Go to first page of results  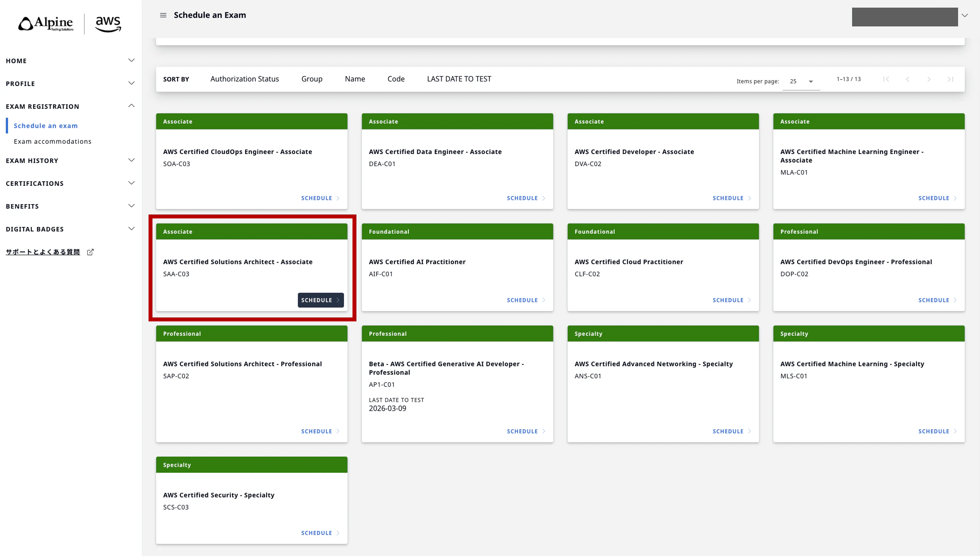tap(886, 79)
